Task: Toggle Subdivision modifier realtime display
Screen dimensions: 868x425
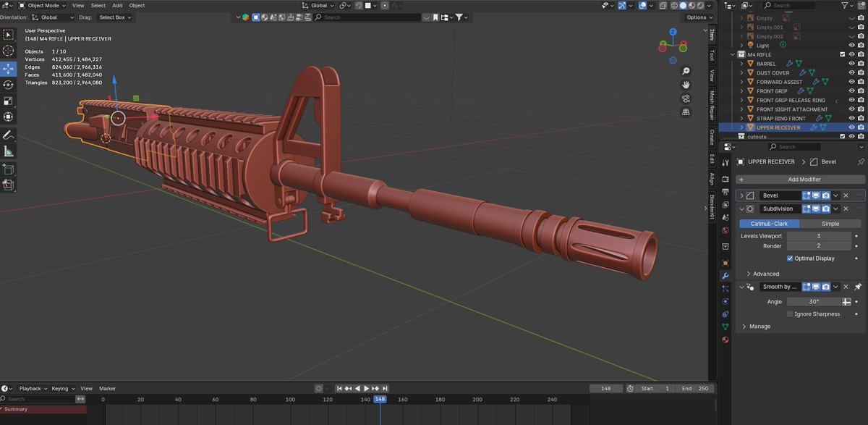Action: pos(816,209)
